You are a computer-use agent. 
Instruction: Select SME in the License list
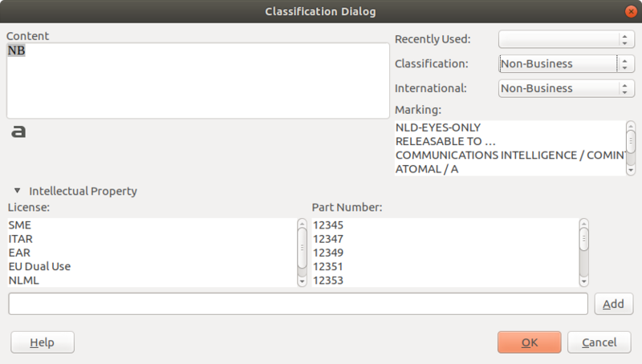tap(19, 225)
